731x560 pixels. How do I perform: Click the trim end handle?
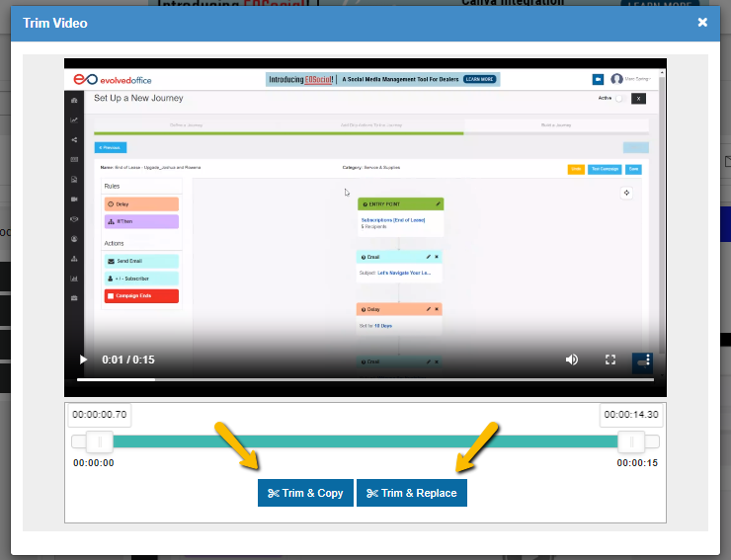click(x=631, y=441)
